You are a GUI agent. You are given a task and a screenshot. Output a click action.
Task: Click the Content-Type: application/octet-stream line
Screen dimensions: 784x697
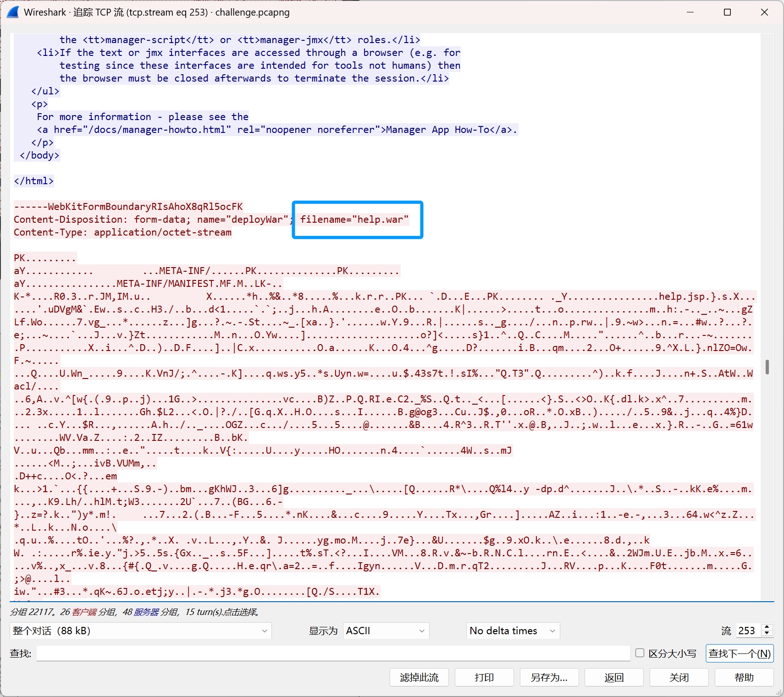pyautogui.click(x=122, y=232)
